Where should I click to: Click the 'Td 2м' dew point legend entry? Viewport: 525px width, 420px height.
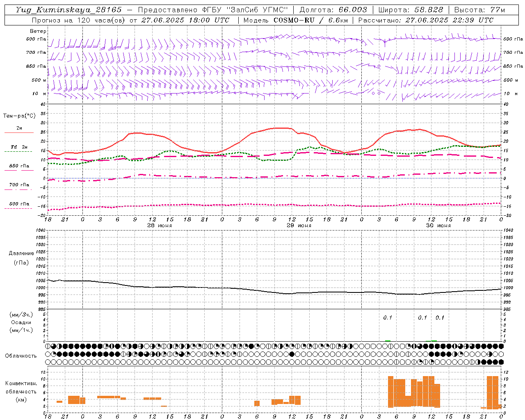point(19,147)
